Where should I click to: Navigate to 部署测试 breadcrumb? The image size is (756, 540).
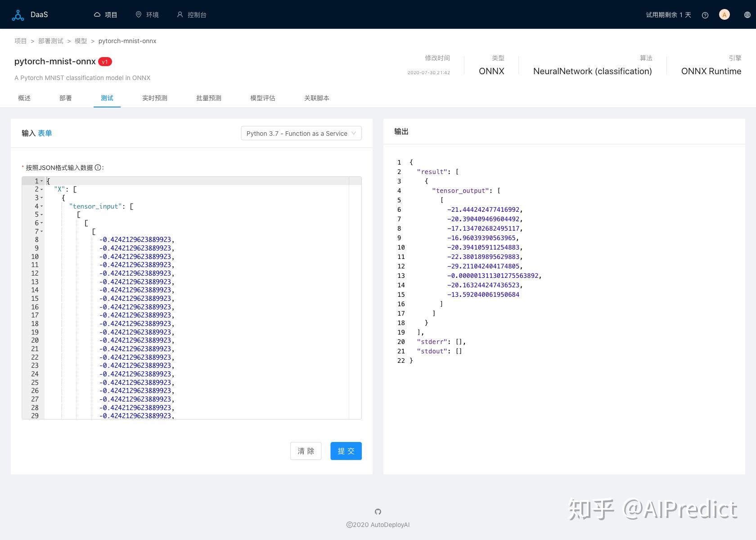pyautogui.click(x=50, y=41)
